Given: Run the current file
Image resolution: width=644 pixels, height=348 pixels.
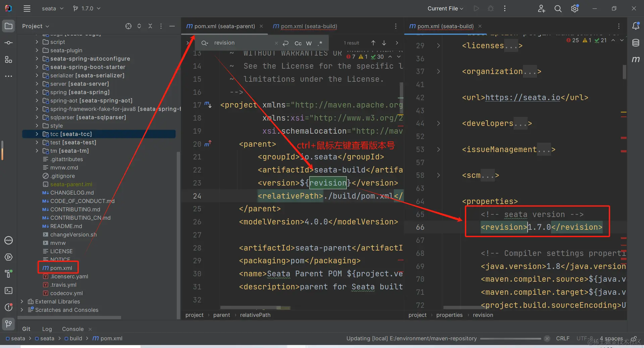Looking at the screenshot, I should pos(476,9).
